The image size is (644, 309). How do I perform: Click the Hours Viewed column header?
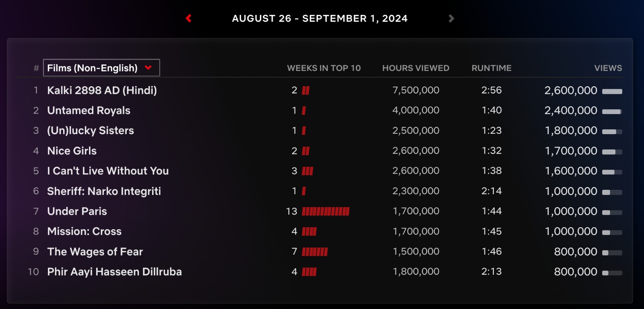coord(415,68)
